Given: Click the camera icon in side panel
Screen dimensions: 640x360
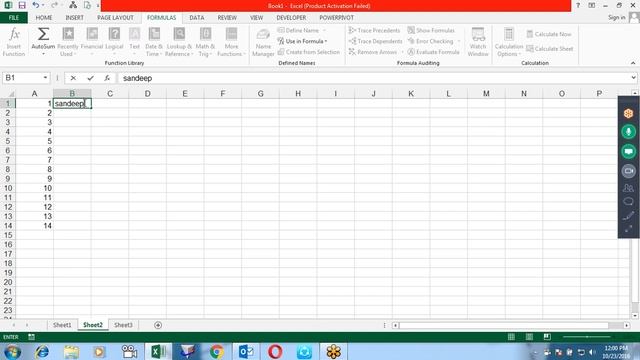Looking at the screenshot, I should [x=629, y=171].
